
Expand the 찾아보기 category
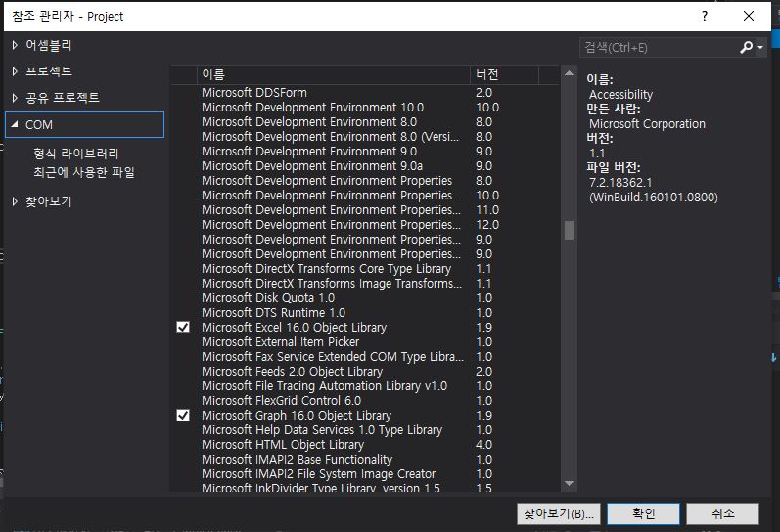pos(15,201)
